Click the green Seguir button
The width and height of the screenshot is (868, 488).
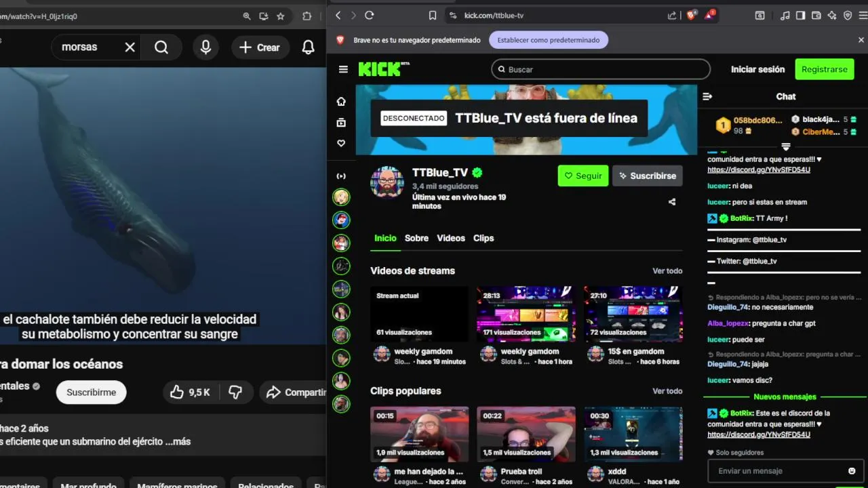(583, 176)
